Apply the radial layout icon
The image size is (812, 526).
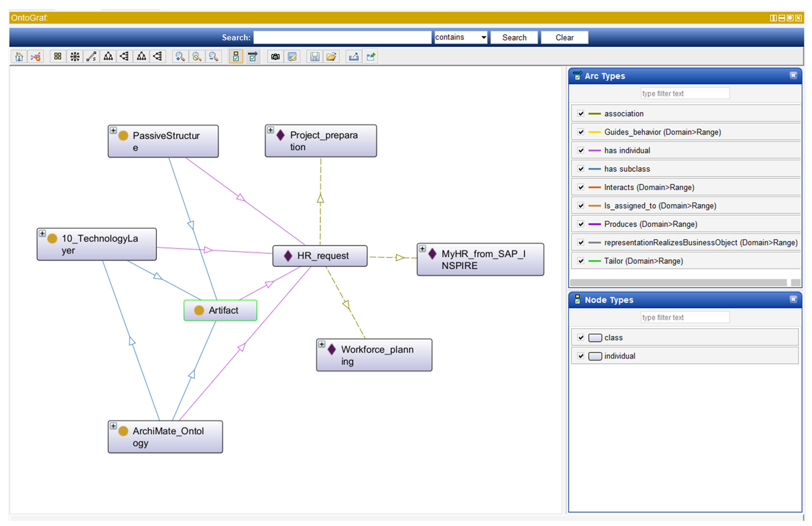click(75, 57)
